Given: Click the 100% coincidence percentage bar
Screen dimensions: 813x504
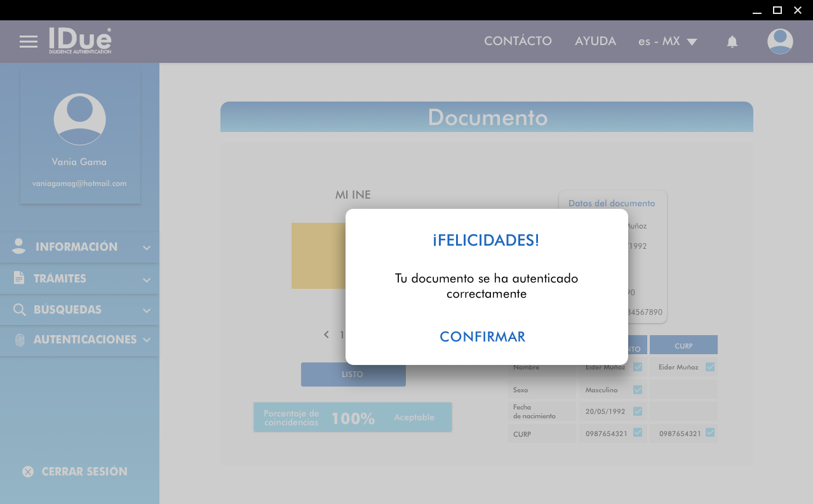Looking at the screenshot, I should click(353, 418).
